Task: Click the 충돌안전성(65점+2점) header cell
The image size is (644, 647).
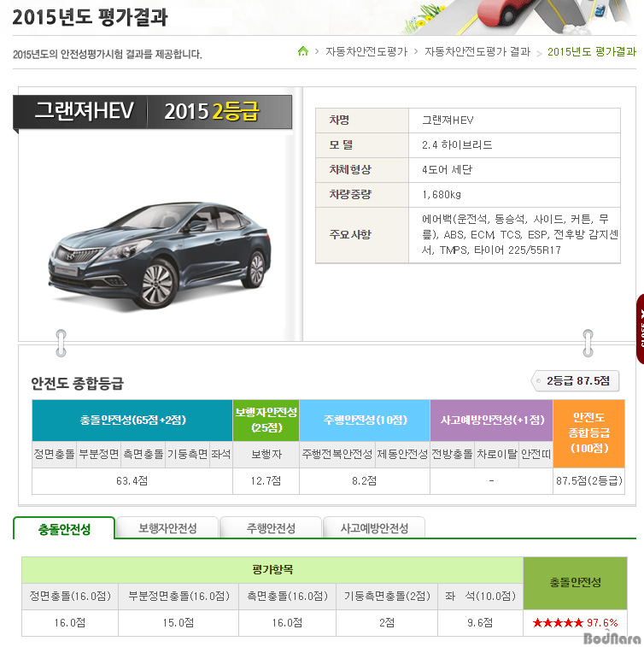Action: pos(132,420)
